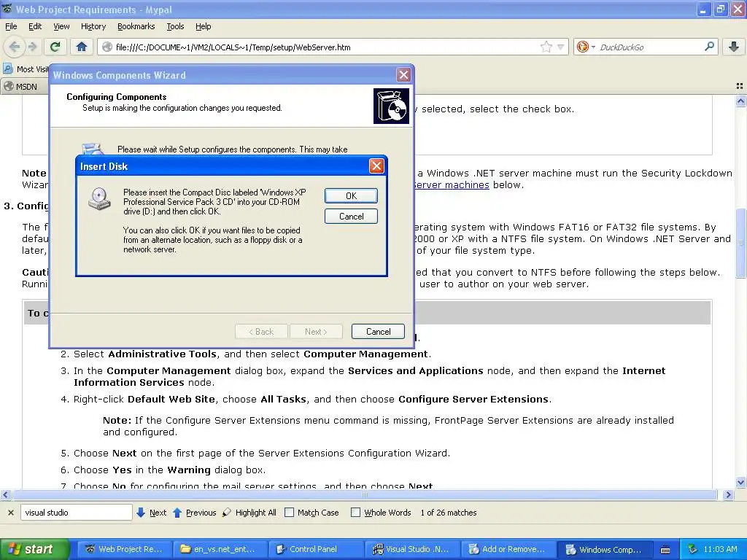Click the horizontal scrollbar left arrow
The image size is (747, 560).
click(5, 495)
